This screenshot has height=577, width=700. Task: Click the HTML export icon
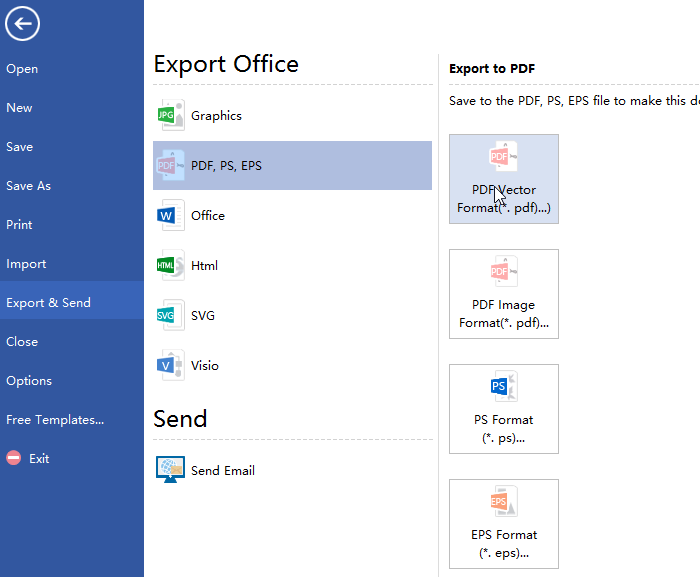(171, 265)
